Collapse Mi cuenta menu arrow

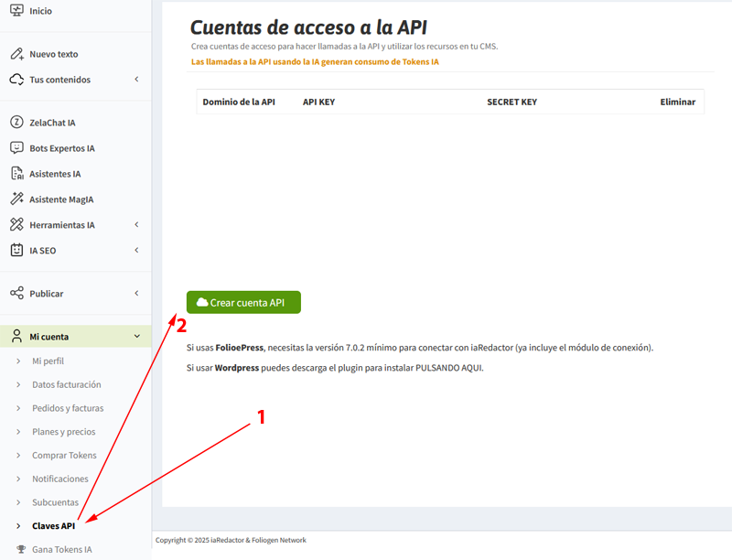[136, 336]
